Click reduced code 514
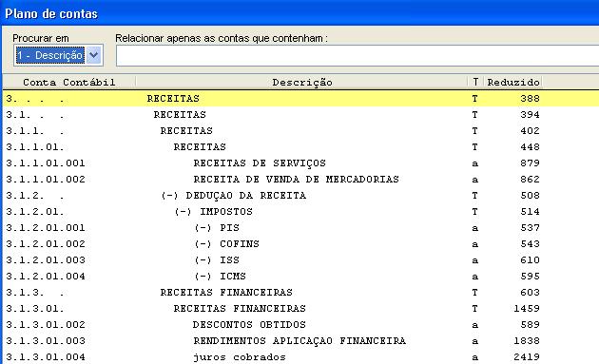This screenshot has width=599, height=364. click(530, 212)
